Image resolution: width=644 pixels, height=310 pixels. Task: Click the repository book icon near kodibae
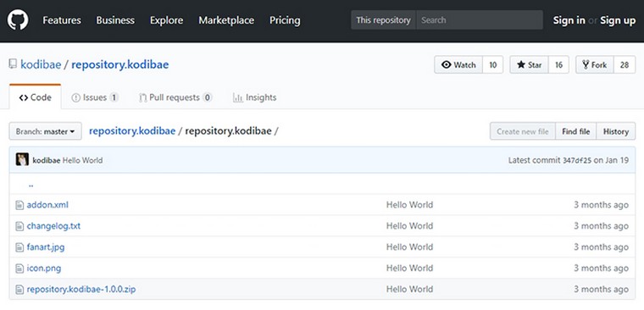14,64
